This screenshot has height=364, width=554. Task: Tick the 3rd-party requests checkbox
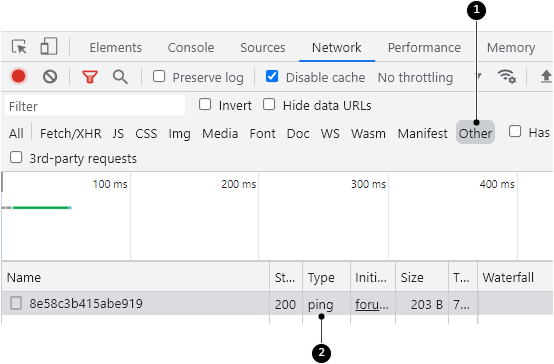click(x=16, y=158)
